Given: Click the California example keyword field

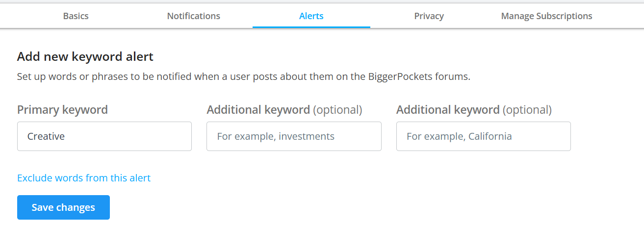Looking at the screenshot, I should click(483, 136).
